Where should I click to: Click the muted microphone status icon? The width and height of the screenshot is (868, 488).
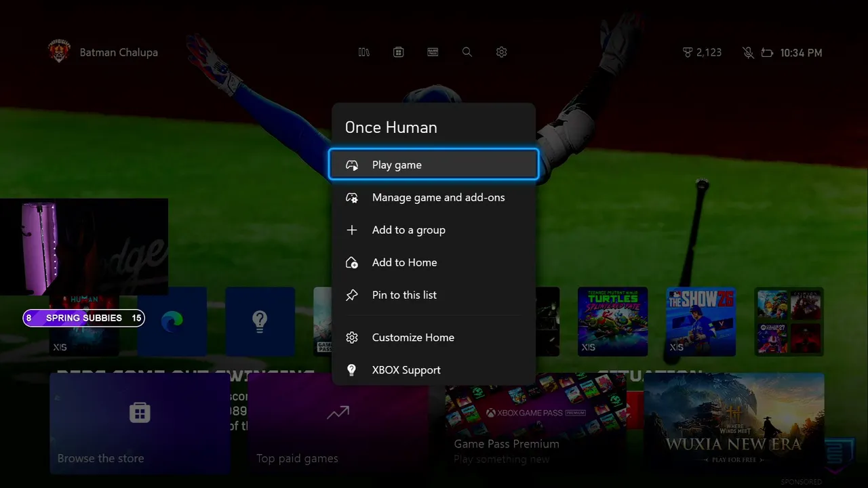(748, 53)
